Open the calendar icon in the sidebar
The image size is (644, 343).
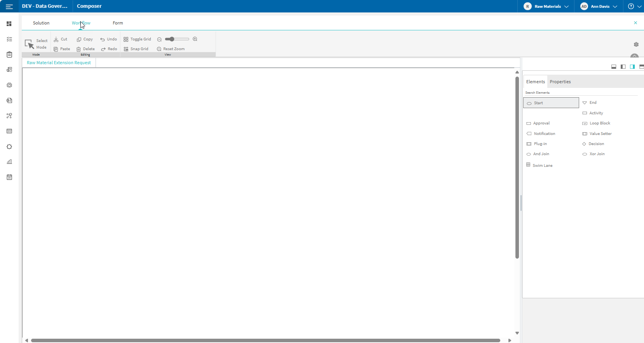pyautogui.click(x=9, y=177)
